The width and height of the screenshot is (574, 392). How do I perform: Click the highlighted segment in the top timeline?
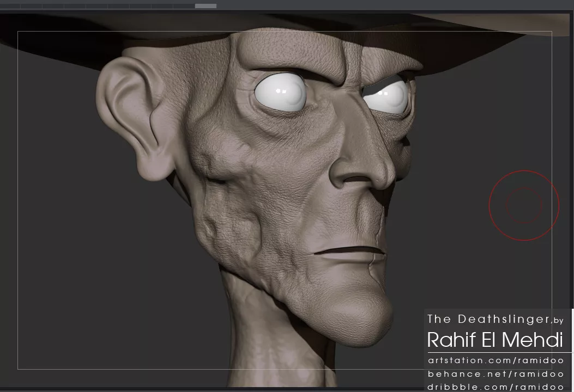point(206,6)
